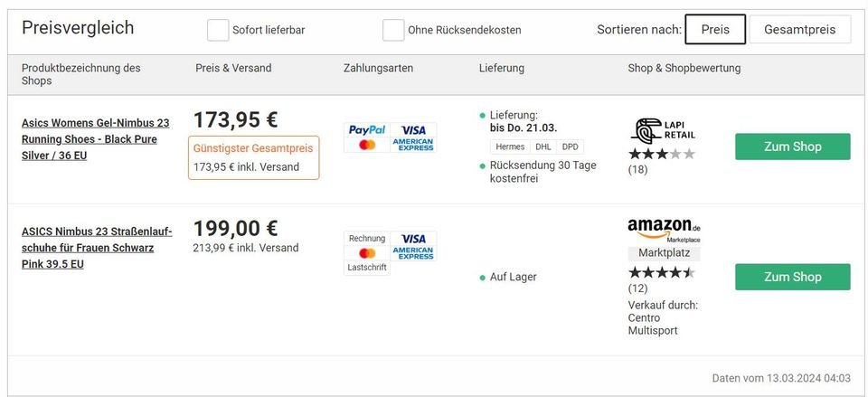This screenshot has width=868, height=397.
Task: Go to Lapi Retail via Zum Shop
Action: tap(792, 147)
